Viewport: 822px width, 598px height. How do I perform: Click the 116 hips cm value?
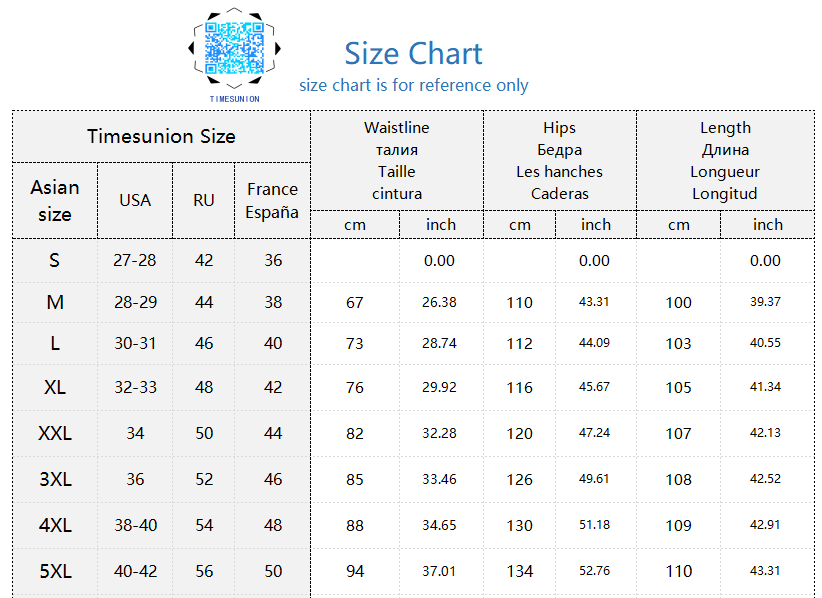[x=520, y=388]
